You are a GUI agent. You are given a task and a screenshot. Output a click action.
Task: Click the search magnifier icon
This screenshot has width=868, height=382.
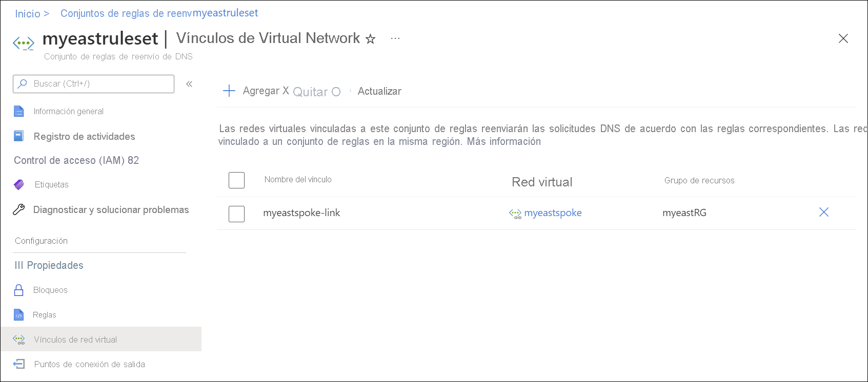point(23,83)
